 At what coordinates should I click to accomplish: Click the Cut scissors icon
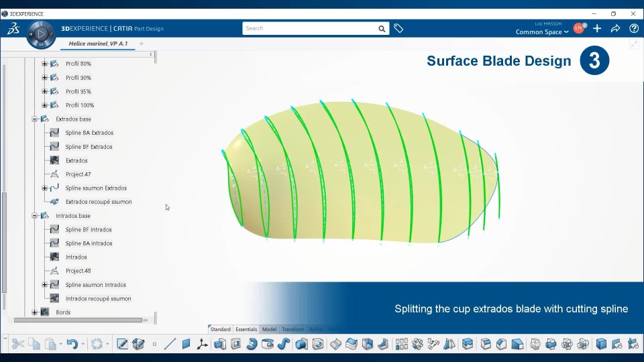tap(17, 344)
